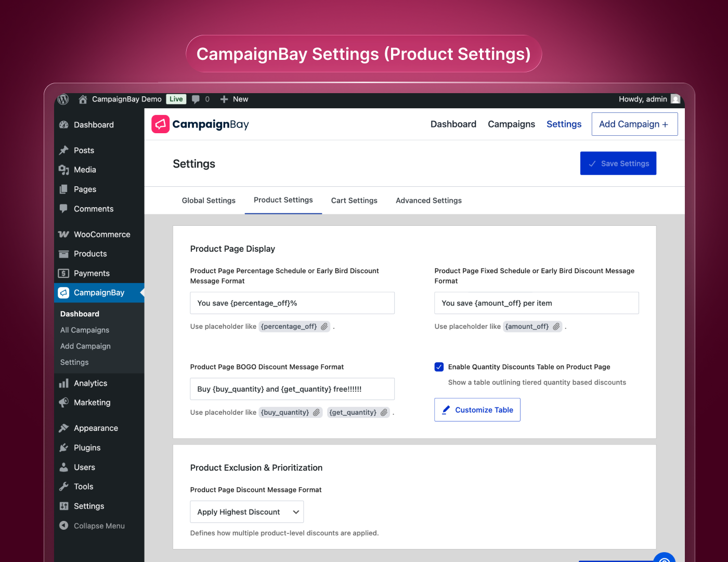Toggle Enable Quantity Discounts Table checkbox

[439, 367]
